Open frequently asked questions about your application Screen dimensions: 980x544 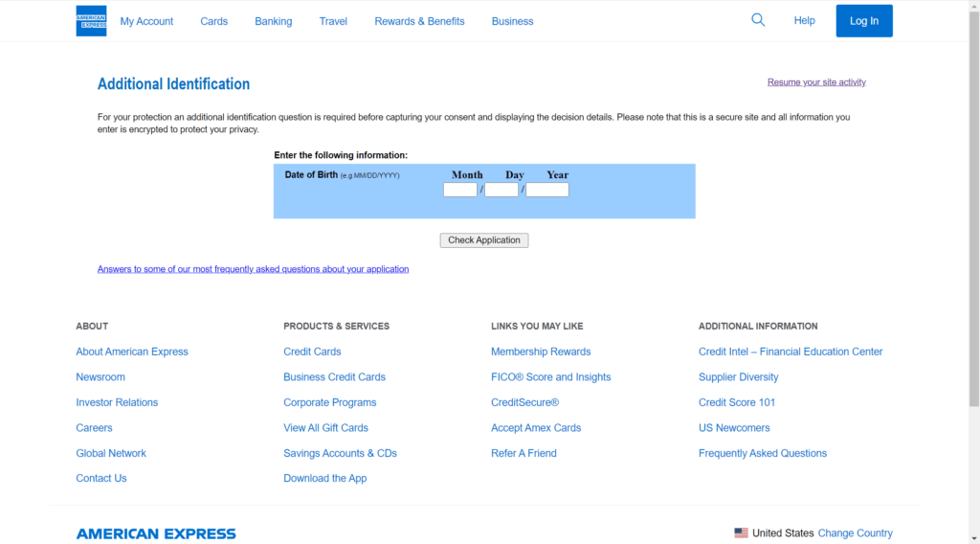[x=253, y=269]
